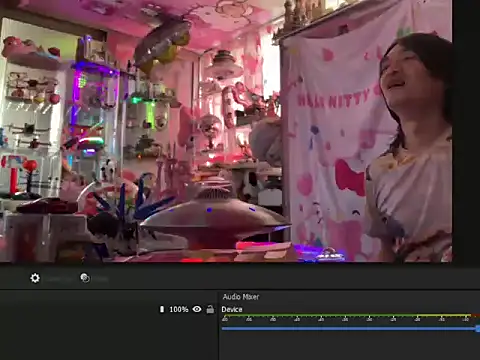Toggle source visibility with the eye icon
This screenshot has width=480, height=360.
click(197, 309)
